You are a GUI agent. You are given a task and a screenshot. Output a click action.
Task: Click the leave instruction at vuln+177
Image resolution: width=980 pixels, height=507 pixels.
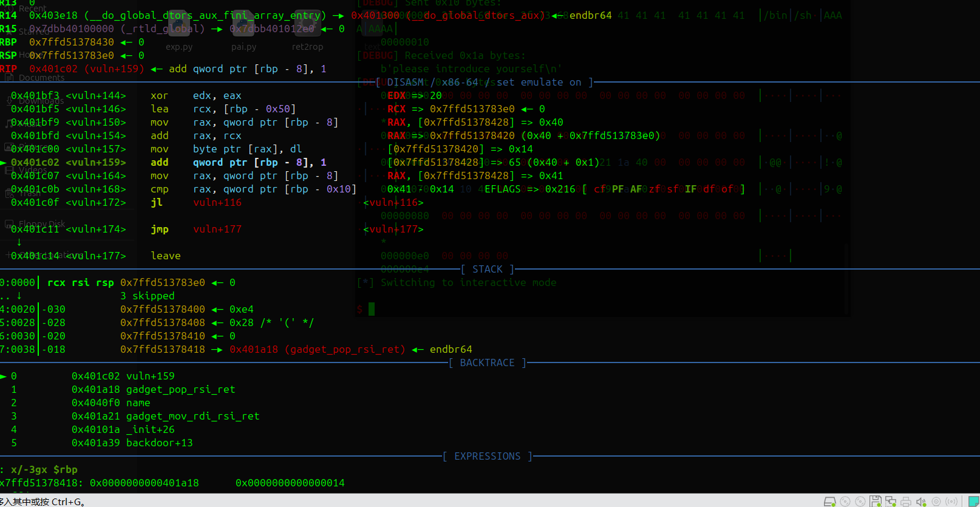coord(166,256)
